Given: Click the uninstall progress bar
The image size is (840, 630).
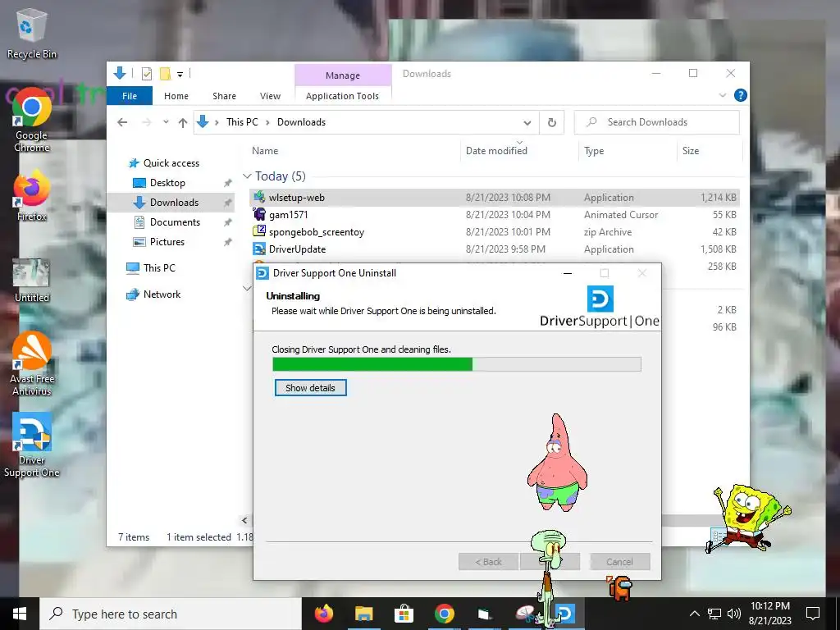Looking at the screenshot, I should click(x=456, y=364).
